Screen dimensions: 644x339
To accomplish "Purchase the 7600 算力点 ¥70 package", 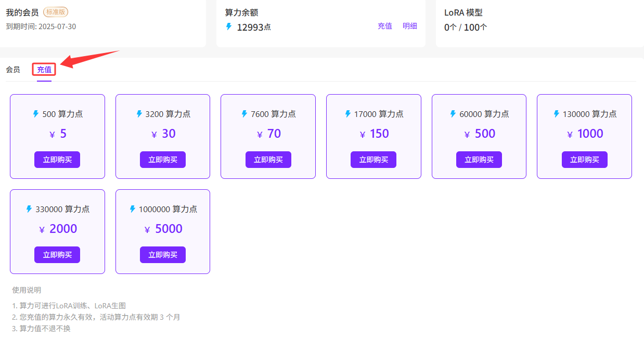I will tap(268, 160).
